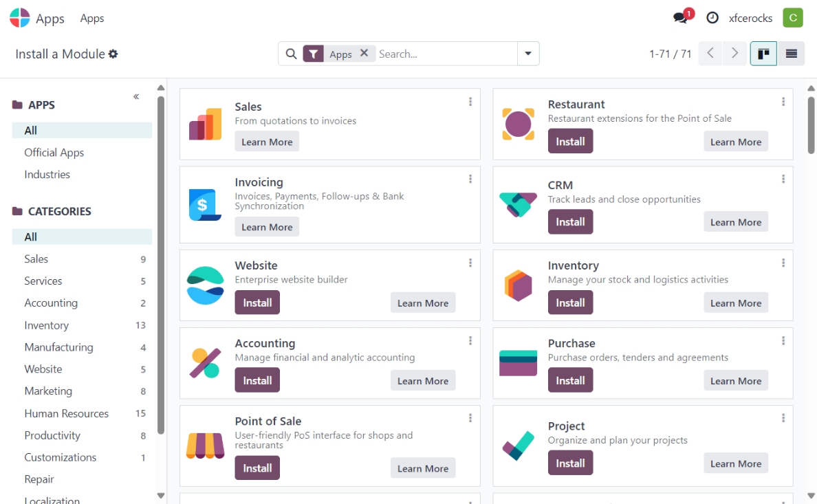
Task: Switch to List view
Action: 792,54
